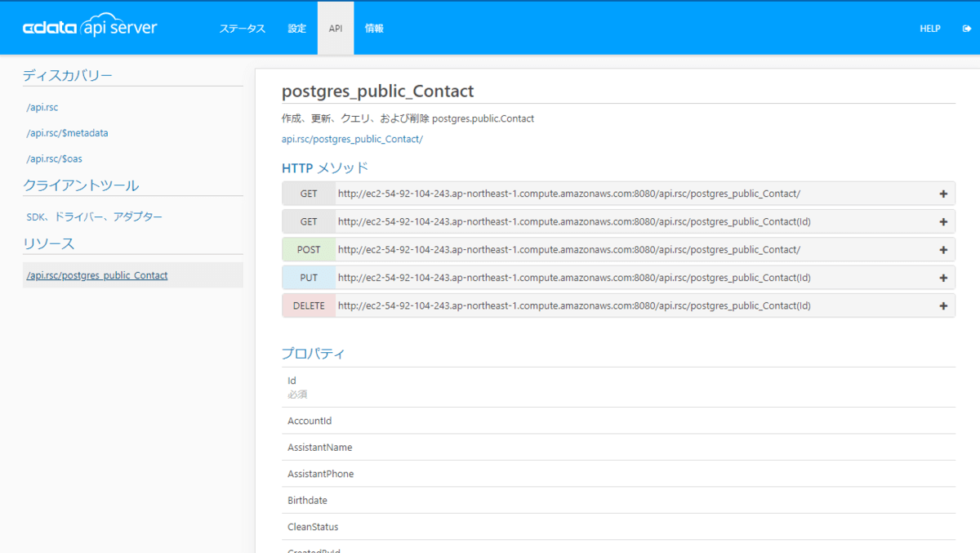Click the POST method label
This screenshot has height=553, width=980.
[x=309, y=249]
